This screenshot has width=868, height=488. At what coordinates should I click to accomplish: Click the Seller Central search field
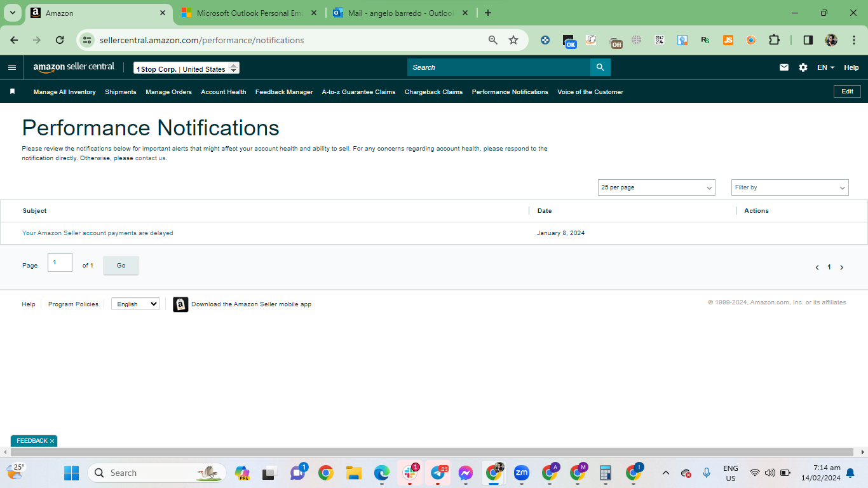coord(499,67)
